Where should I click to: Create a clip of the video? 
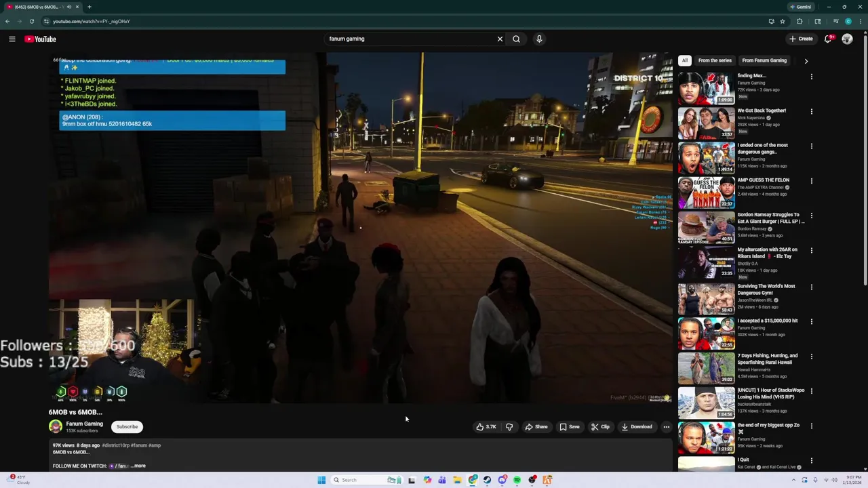pos(600,427)
